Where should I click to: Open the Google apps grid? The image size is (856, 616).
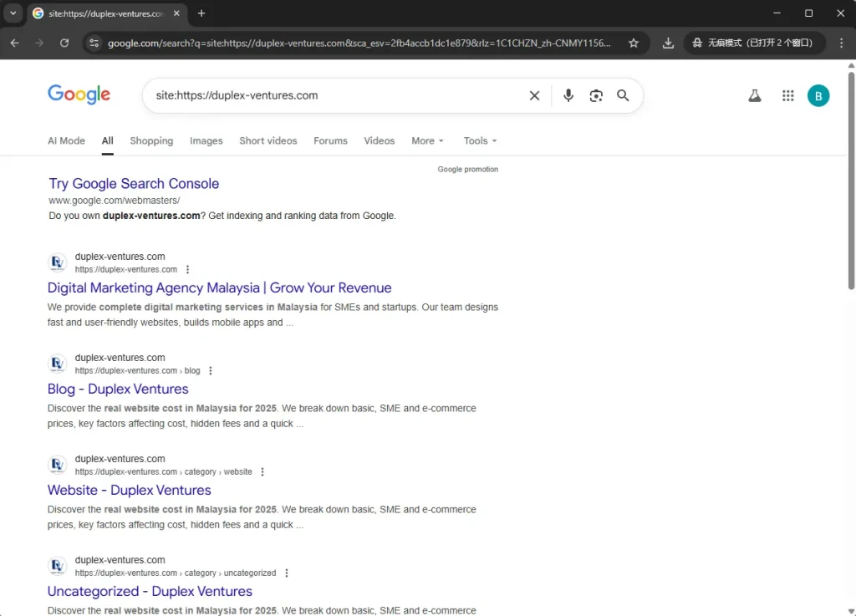(x=787, y=95)
